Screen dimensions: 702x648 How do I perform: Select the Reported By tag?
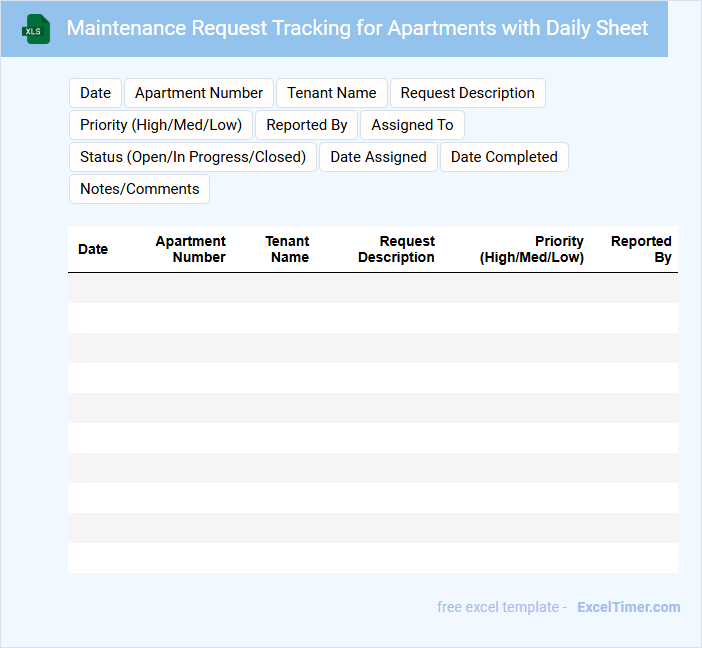pos(306,125)
